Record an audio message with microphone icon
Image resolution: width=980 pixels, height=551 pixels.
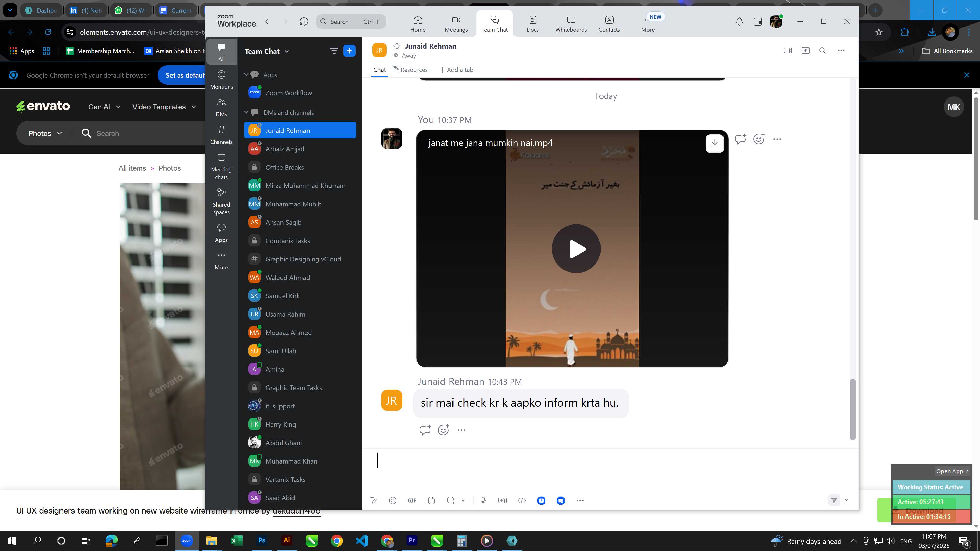click(483, 500)
